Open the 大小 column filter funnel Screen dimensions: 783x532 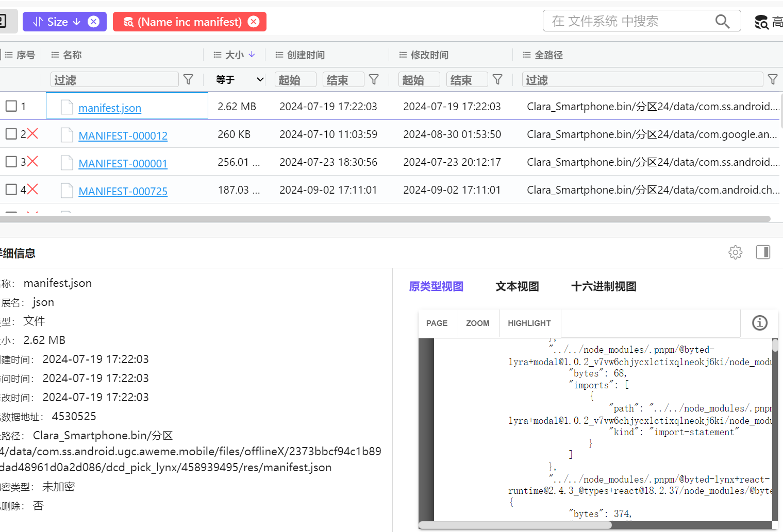pyautogui.click(x=374, y=79)
